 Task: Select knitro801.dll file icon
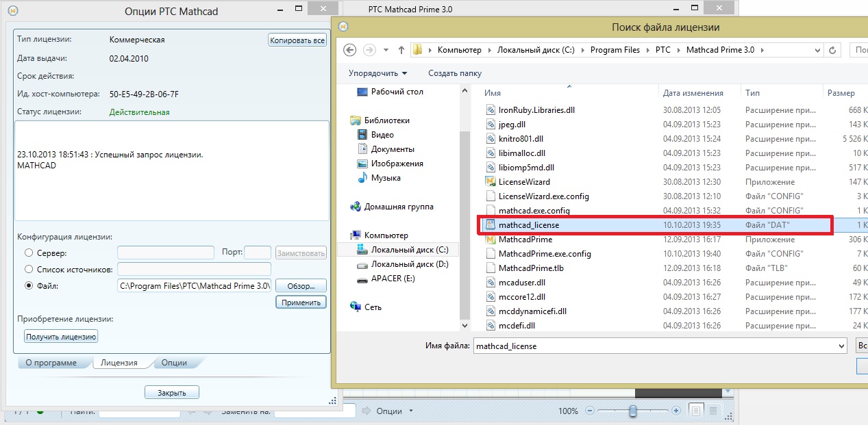tap(490, 139)
